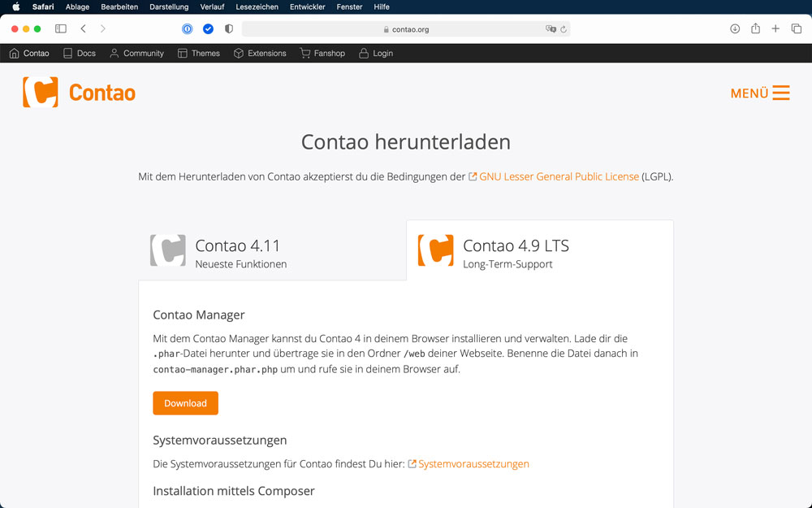Image resolution: width=812 pixels, height=508 pixels.
Task: Open the Extensions link
Action: [x=260, y=54]
